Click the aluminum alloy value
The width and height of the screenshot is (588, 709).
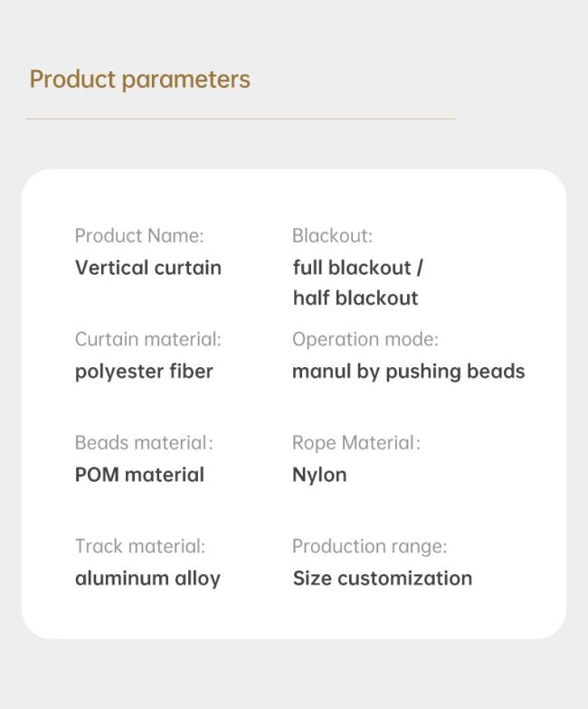coord(148,579)
